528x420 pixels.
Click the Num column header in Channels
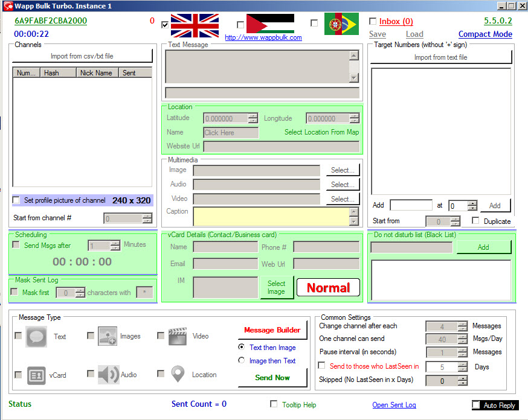[x=26, y=72]
